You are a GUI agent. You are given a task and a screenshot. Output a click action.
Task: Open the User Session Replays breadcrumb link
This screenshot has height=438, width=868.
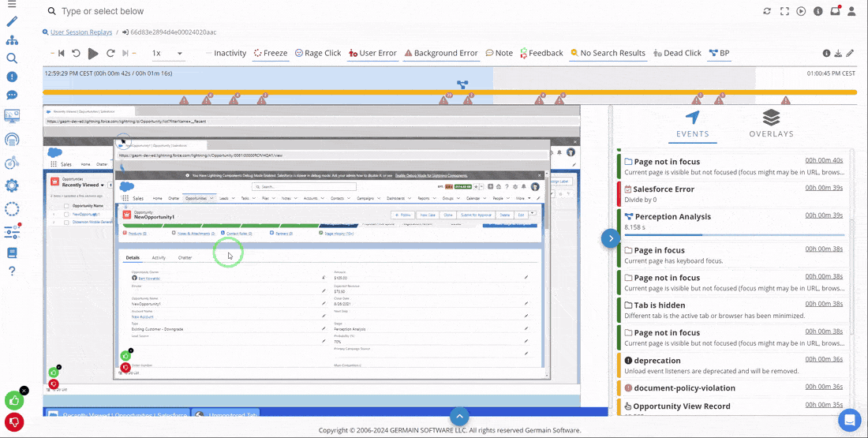(81, 32)
